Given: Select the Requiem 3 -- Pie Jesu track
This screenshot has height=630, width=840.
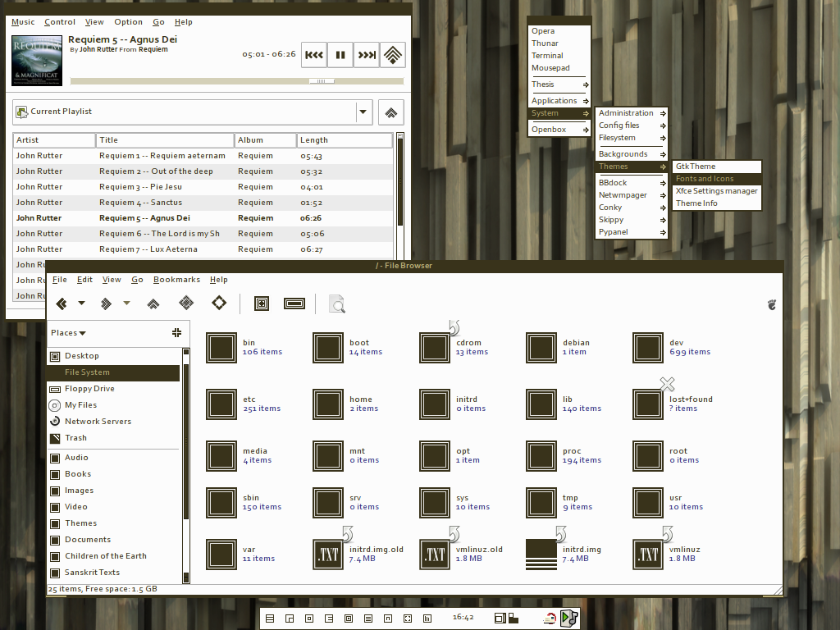Looking at the screenshot, I should click(x=203, y=187).
